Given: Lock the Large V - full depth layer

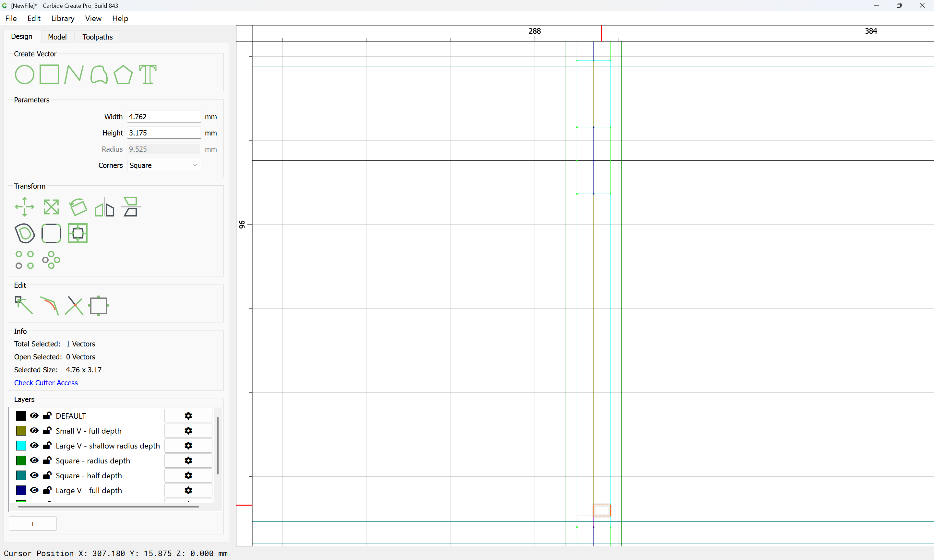Looking at the screenshot, I should pos(47,490).
